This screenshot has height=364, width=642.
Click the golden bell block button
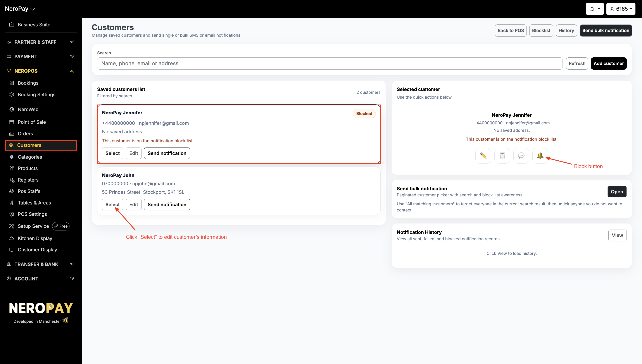tap(540, 156)
